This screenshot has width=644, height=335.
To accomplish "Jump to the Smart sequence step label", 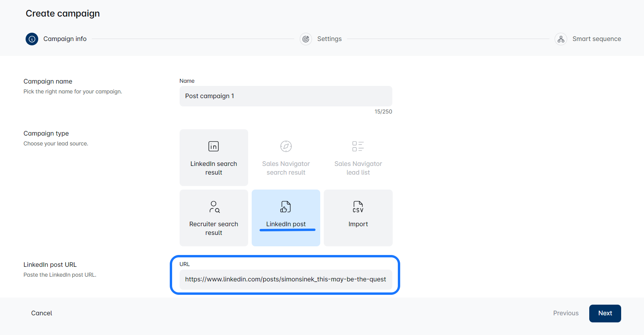I will coord(596,39).
